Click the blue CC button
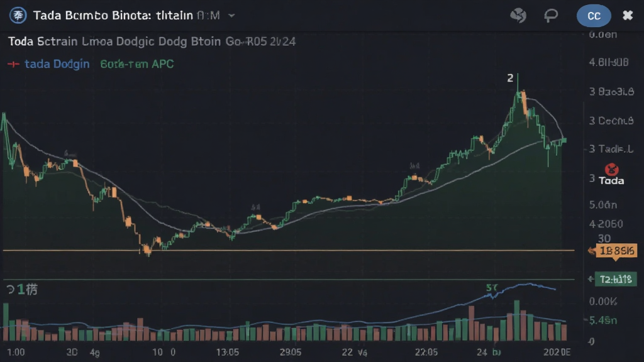Viewport: 644px width, 362px height. point(594,16)
